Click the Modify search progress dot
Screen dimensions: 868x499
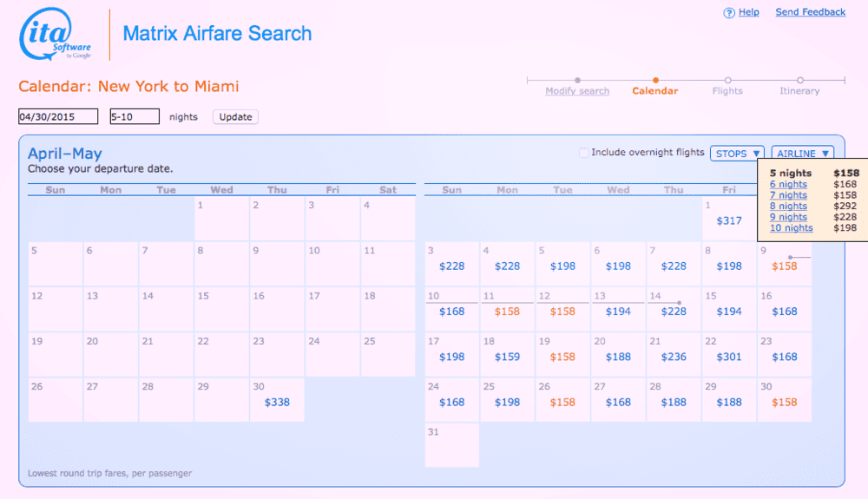577,80
